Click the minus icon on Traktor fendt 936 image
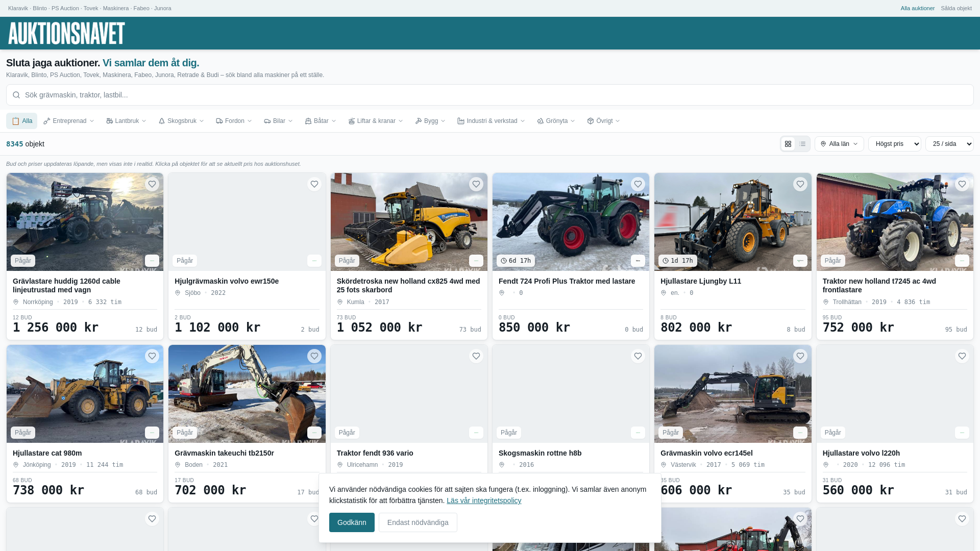 [x=476, y=433]
